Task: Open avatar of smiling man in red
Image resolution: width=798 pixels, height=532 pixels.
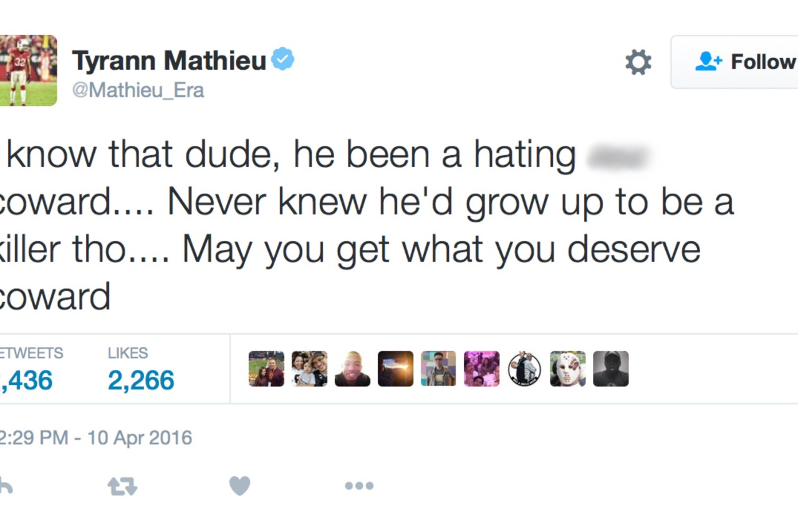Action: 352,369
